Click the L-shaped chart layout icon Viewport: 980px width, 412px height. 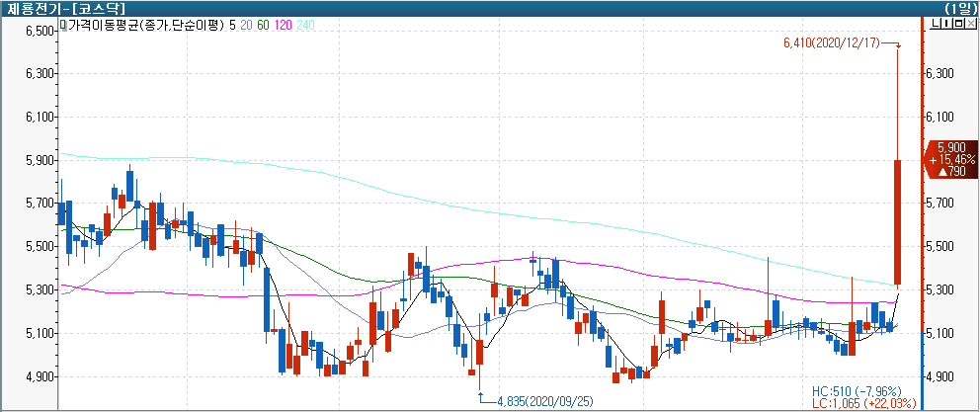click(934, 23)
